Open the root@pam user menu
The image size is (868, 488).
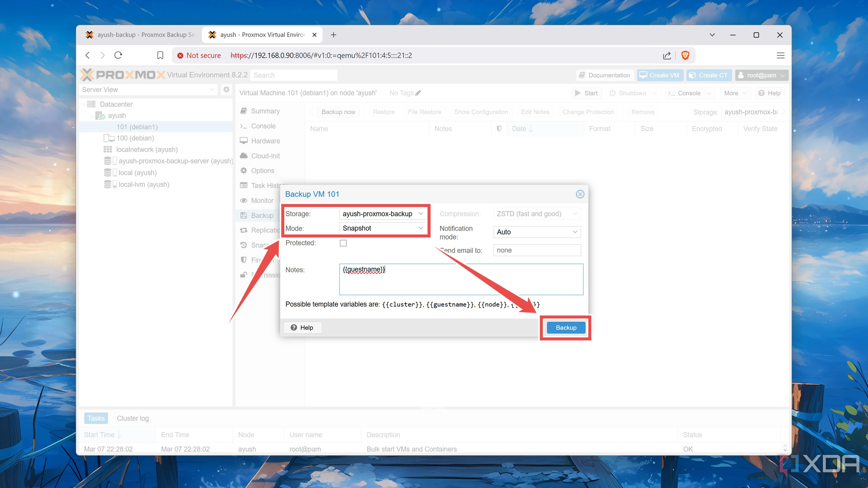coord(762,75)
